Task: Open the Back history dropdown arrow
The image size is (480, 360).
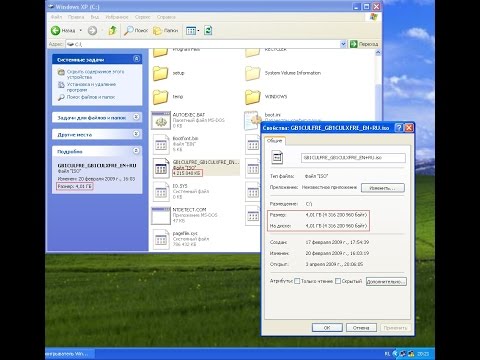Action: 81,31
